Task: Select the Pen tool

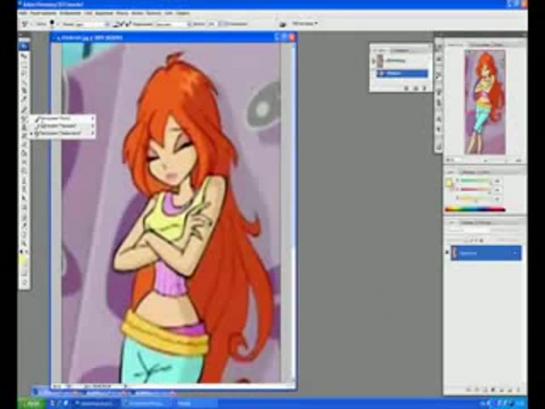Action: pyautogui.click(x=24, y=181)
